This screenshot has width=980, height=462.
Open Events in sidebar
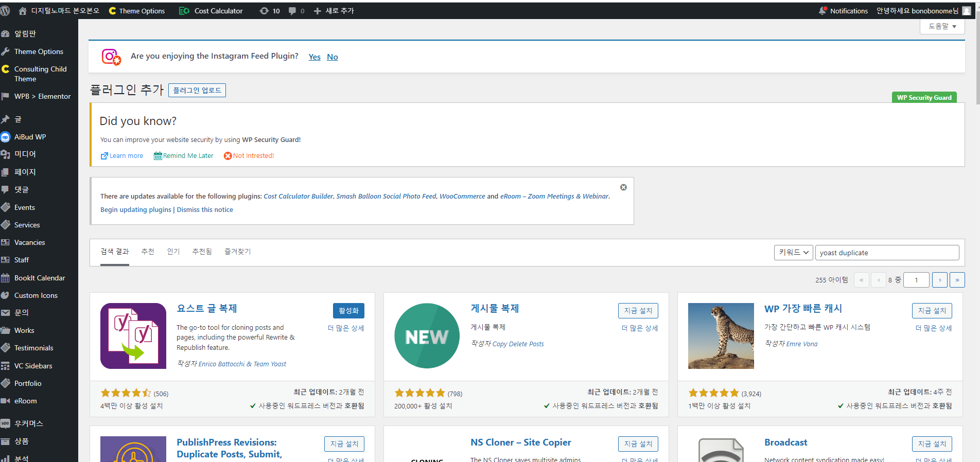tap(25, 207)
